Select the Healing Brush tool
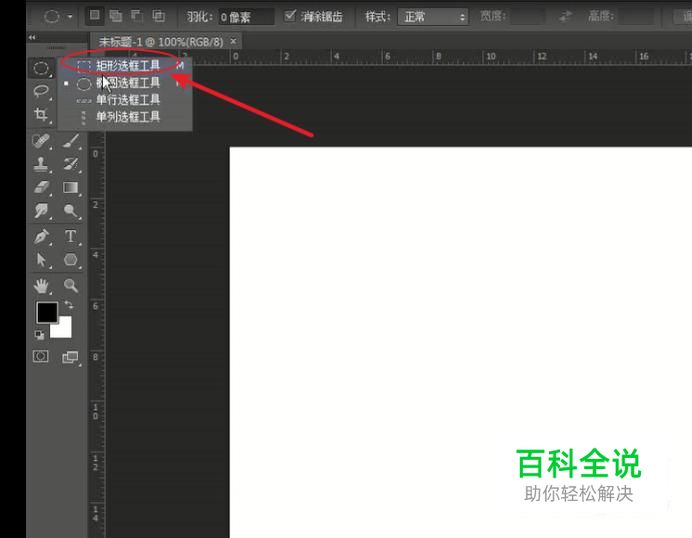This screenshot has height=538, width=692. pyautogui.click(x=41, y=141)
